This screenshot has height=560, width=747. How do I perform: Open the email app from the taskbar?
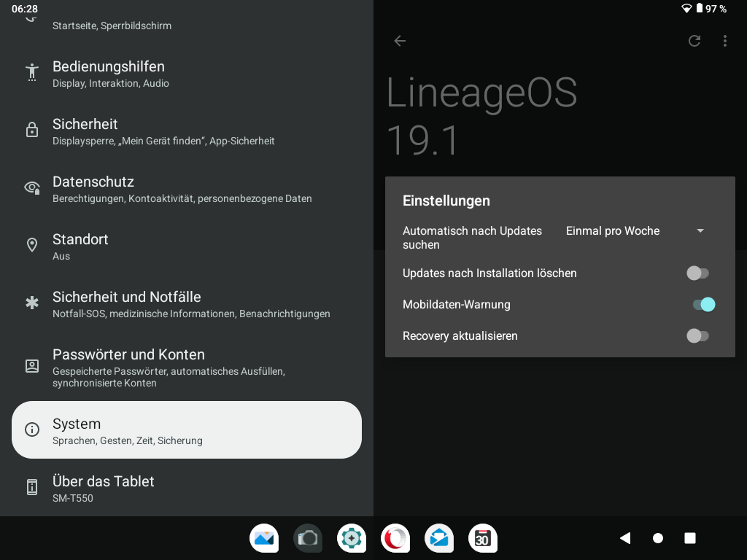point(439,538)
